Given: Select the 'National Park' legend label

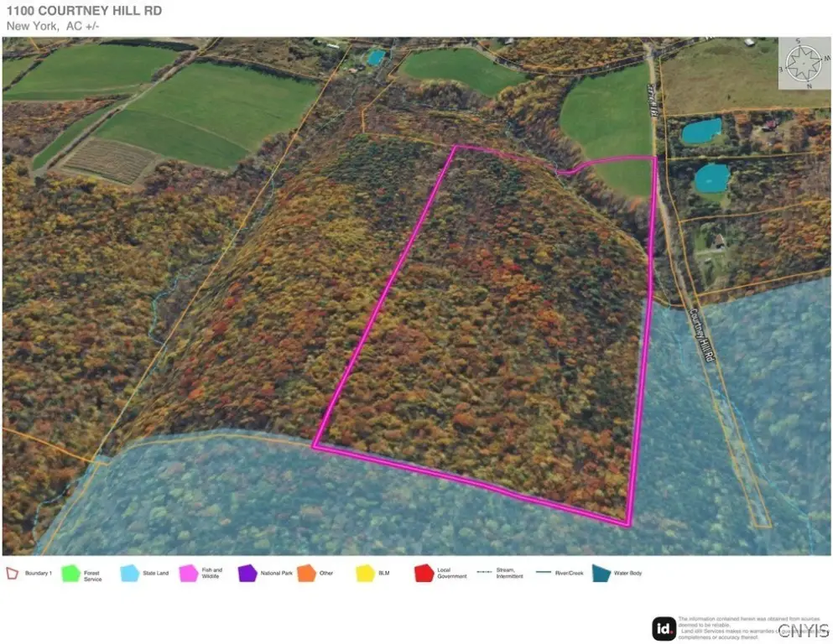Looking at the screenshot, I should [x=276, y=574].
